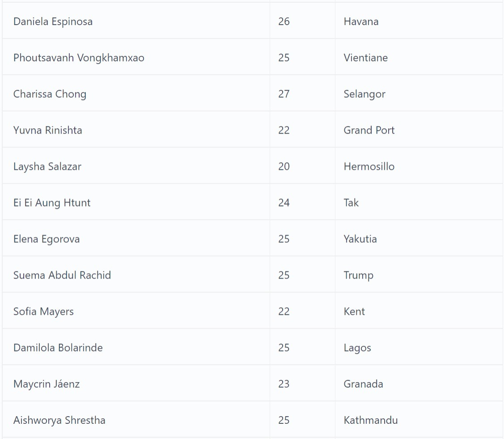Screen dimensions: 504x439
Task: Click the Havana hometown cell
Action: 361,21
